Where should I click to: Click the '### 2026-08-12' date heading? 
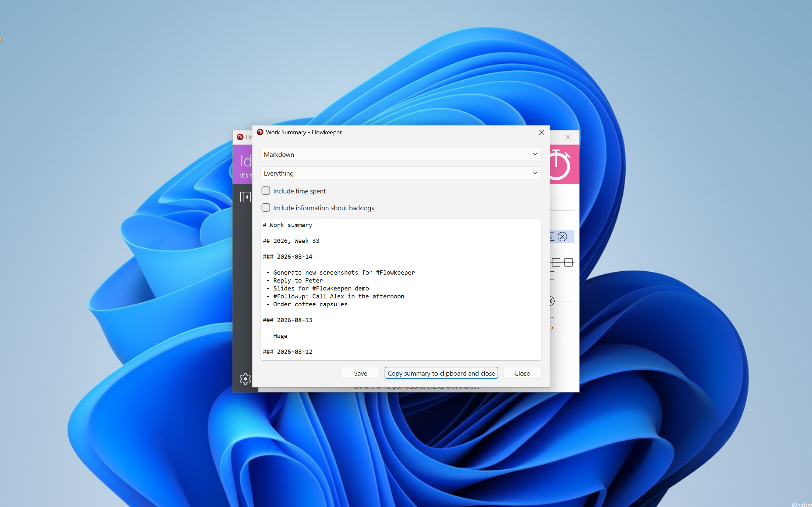(287, 352)
